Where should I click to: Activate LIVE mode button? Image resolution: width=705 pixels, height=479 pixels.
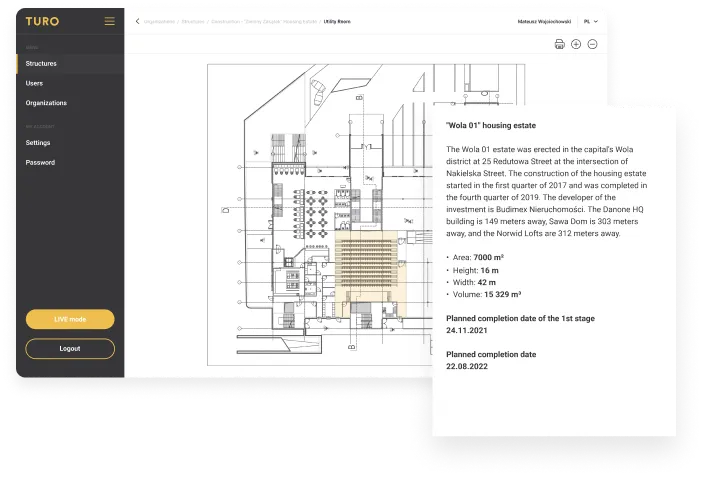tap(70, 319)
